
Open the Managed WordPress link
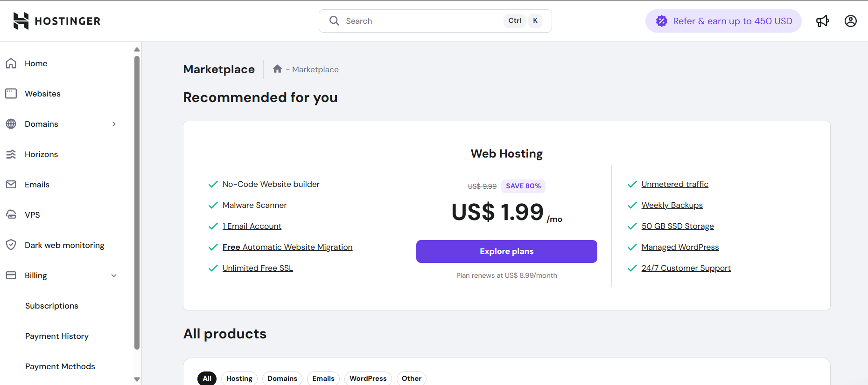click(x=680, y=247)
